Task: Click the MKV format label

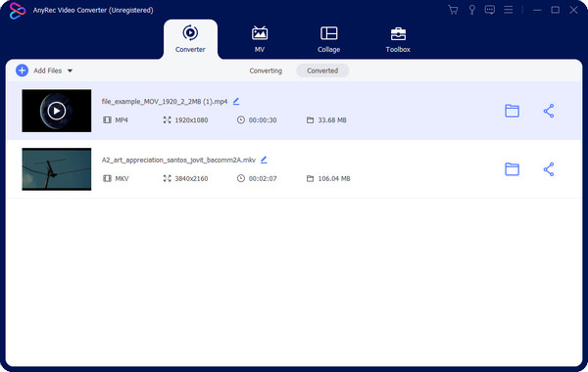Action: pyautogui.click(x=122, y=179)
